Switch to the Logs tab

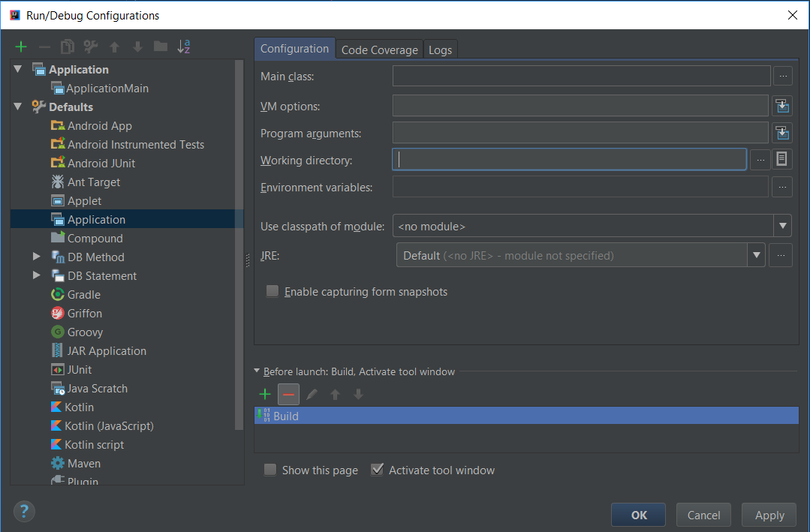(x=440, y=50)
